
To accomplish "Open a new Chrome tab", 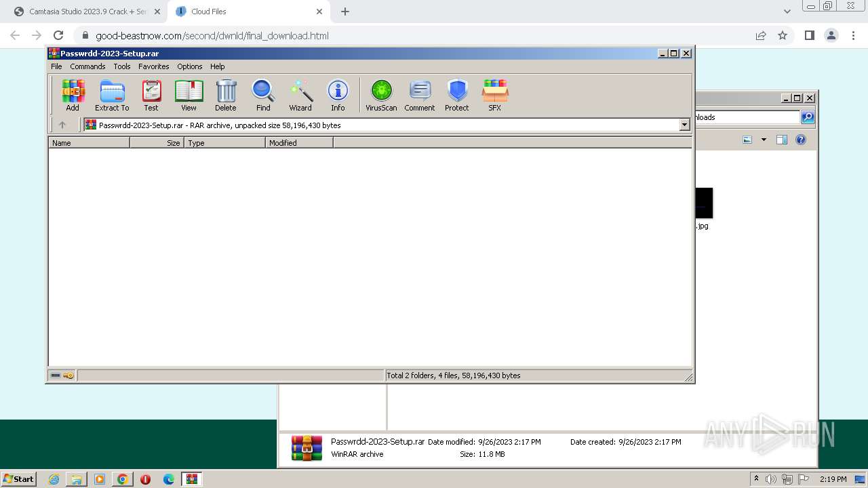I will tap(345, 12).
